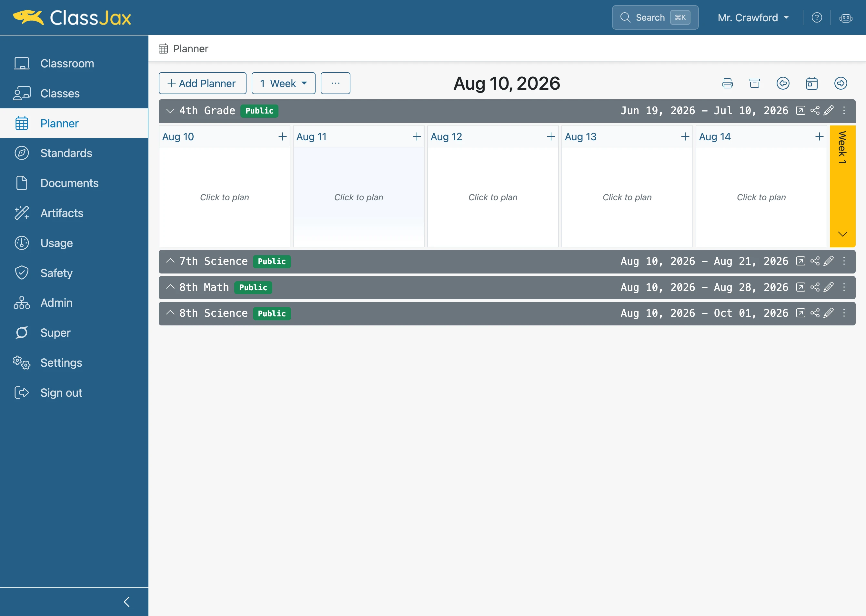Screen dimensions: 866x616
Task: Open the more options ellipsis button
Action: click(x=336, y=83)
